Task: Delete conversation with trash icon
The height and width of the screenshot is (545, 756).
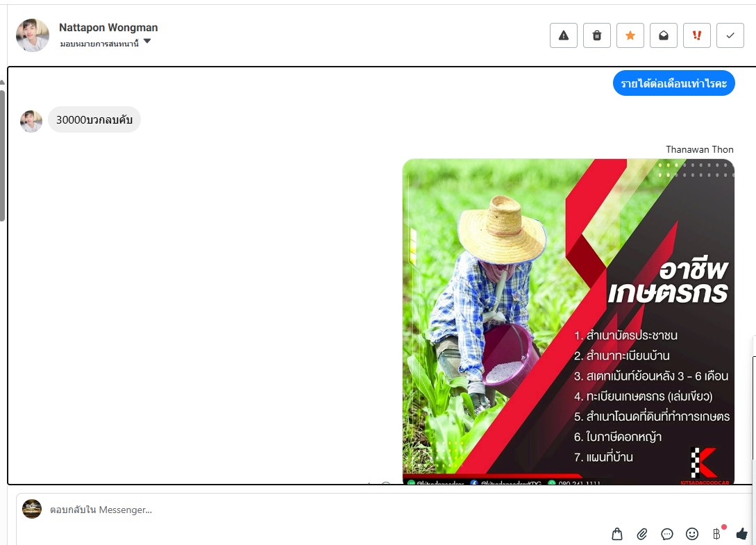Action: pos(596,35)
